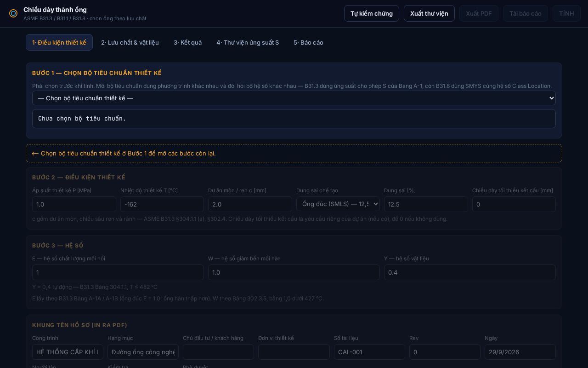588x368 pixels.
Task: Focus the Chiều dày tối thiểu kết cấu field
Action: click(x=514, y=204)
